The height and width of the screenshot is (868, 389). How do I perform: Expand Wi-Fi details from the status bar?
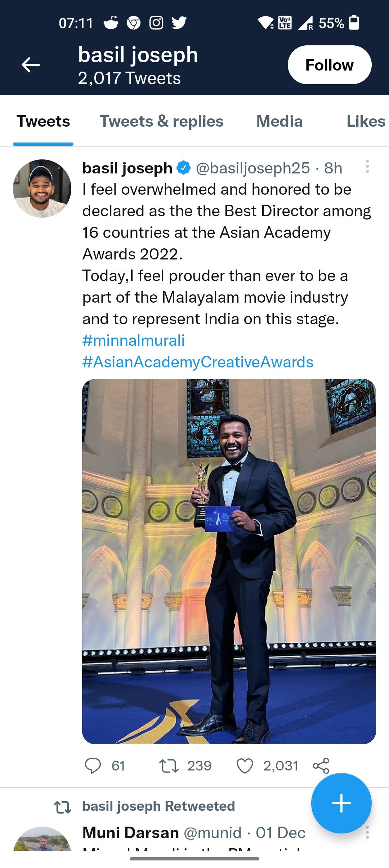click(x=266, y=23)
